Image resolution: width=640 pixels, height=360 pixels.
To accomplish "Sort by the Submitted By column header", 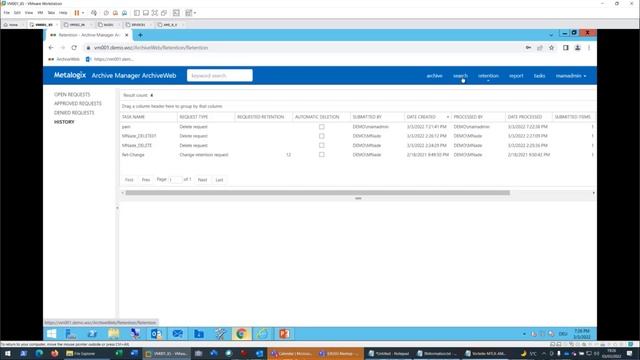I will point(367,117).
